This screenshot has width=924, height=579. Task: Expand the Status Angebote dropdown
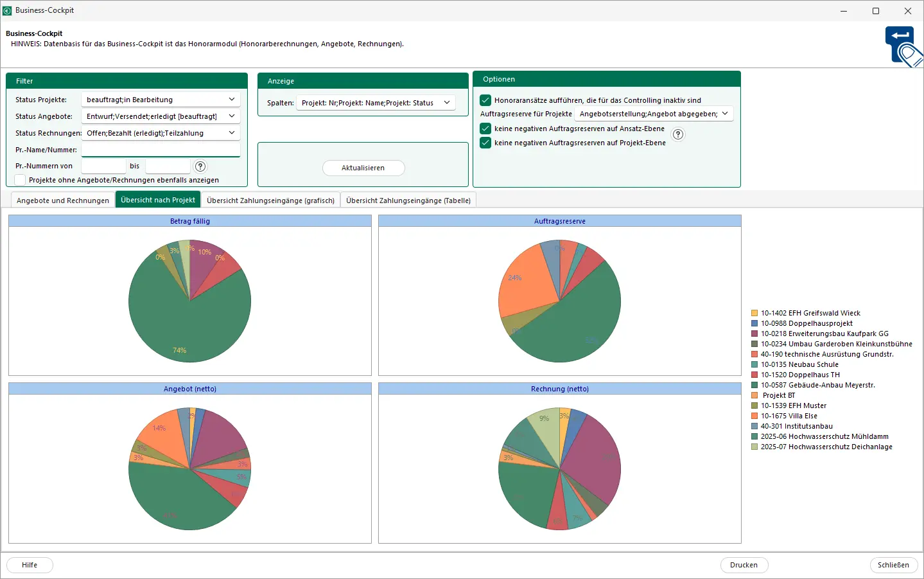(x=231, y=116)
